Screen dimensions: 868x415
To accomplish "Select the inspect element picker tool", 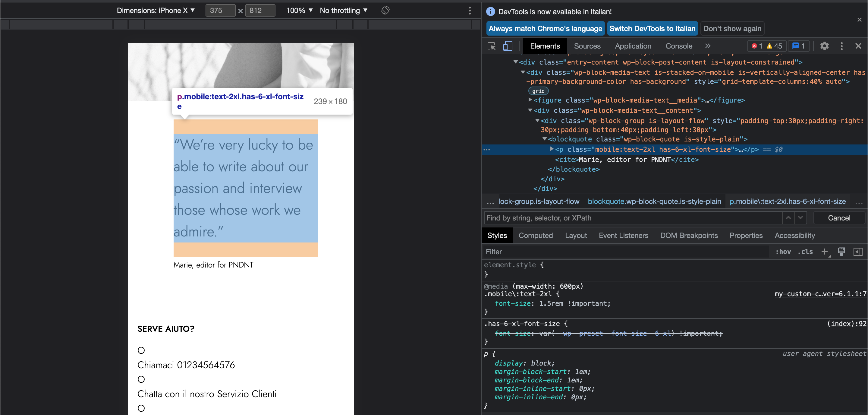I will pyautogui.click(x=491, y=46).
